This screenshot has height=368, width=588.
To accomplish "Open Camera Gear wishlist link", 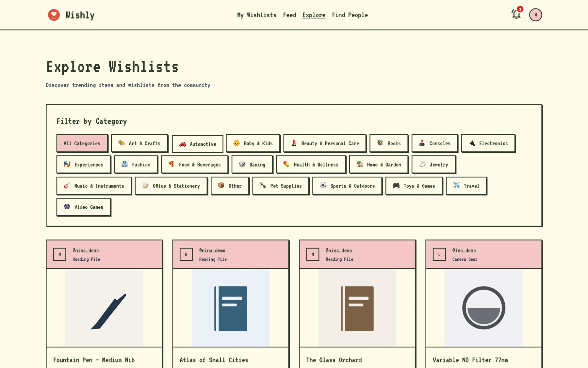I will pyautogui.click(x=465, y=259).
